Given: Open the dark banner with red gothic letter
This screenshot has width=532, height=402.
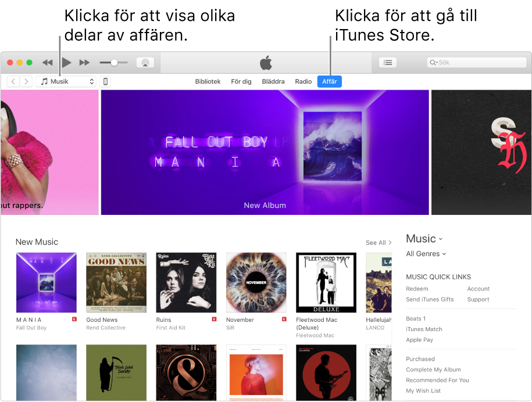Looking at the screenshot, I should click(x=481, y=152).
